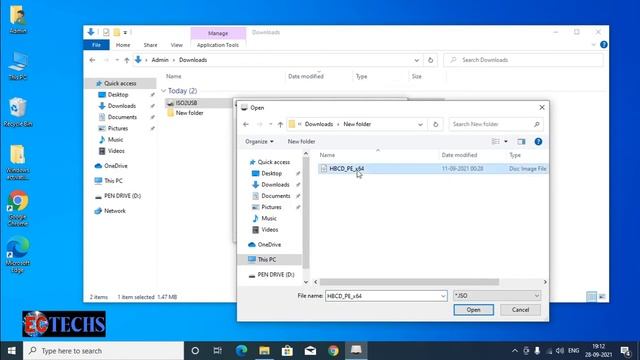Select Desktop in Open dialog navigation pane
The width and height of the screenshot is (640, 360).
(x=271, y=173)
